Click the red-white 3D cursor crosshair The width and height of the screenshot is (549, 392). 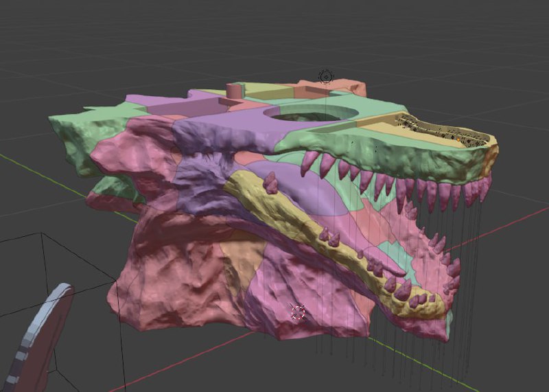298,313
